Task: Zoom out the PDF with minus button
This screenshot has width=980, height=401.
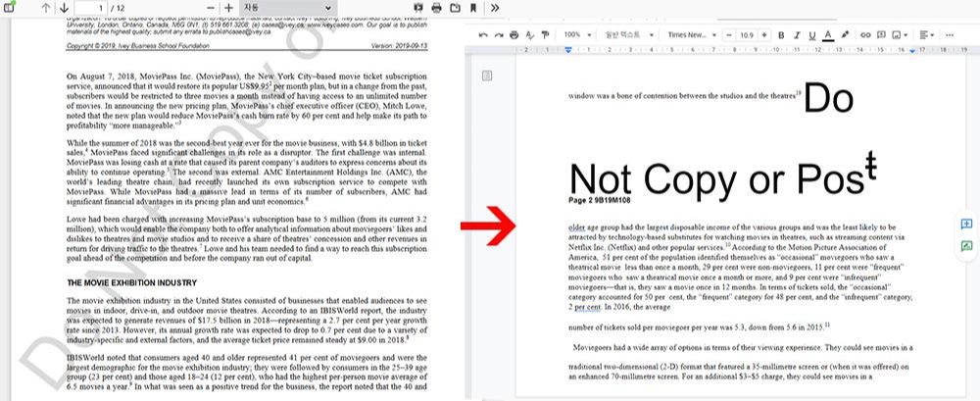Action: pos(211,8)
